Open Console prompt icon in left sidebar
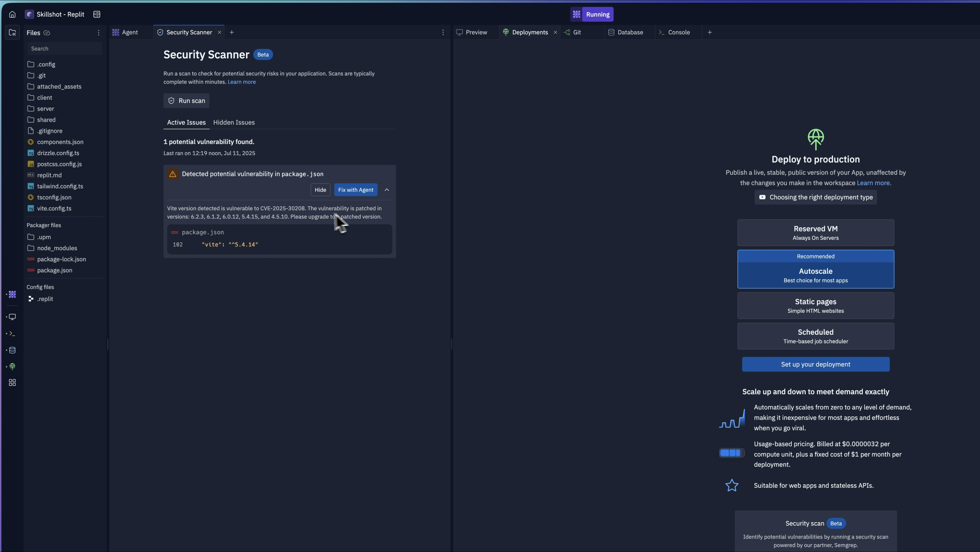This screenshot has width=980, height=552. (12, 334)
